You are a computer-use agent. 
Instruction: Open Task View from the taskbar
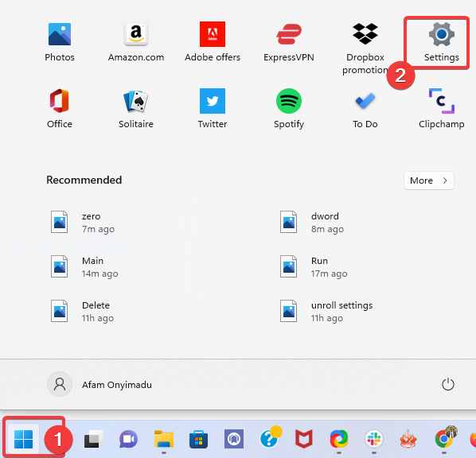click(93, 439)
